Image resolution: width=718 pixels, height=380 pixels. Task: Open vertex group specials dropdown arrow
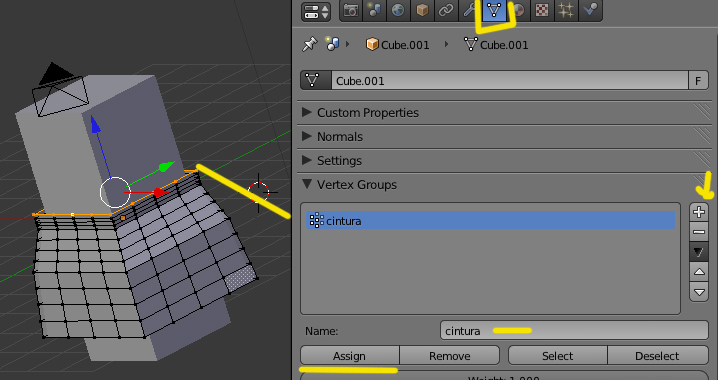(699, 252)
